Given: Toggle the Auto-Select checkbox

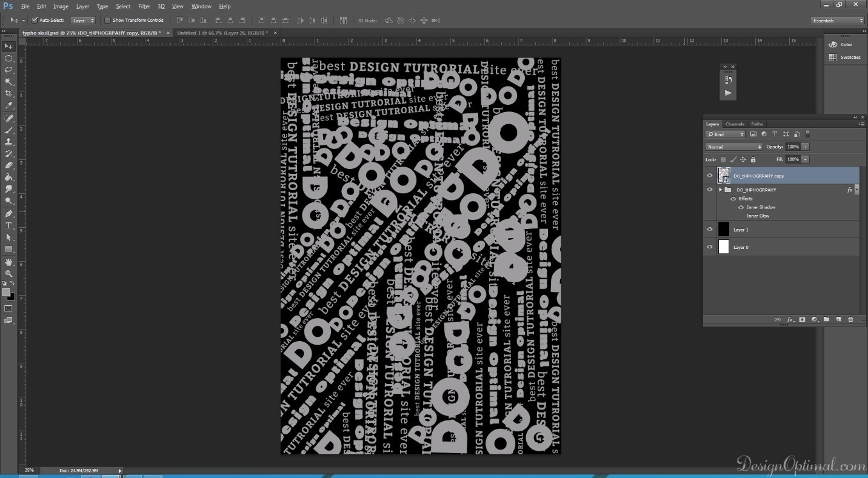Looking at the screenshot, I should click(35, 20).
